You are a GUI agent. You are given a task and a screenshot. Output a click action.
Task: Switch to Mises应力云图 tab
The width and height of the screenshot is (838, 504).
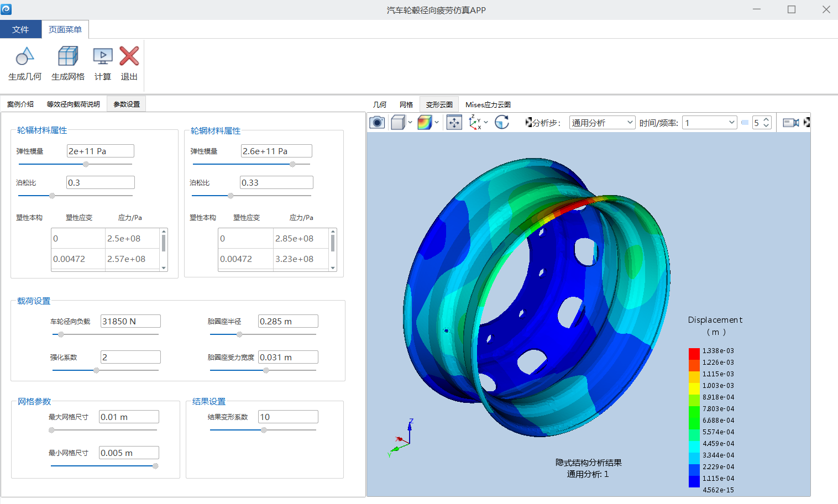pyautogui.click(x=488, y=104)
